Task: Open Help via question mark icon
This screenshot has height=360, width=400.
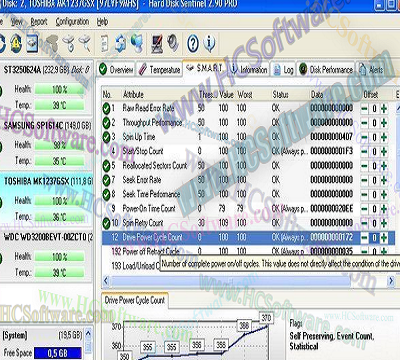Action: 193,43
